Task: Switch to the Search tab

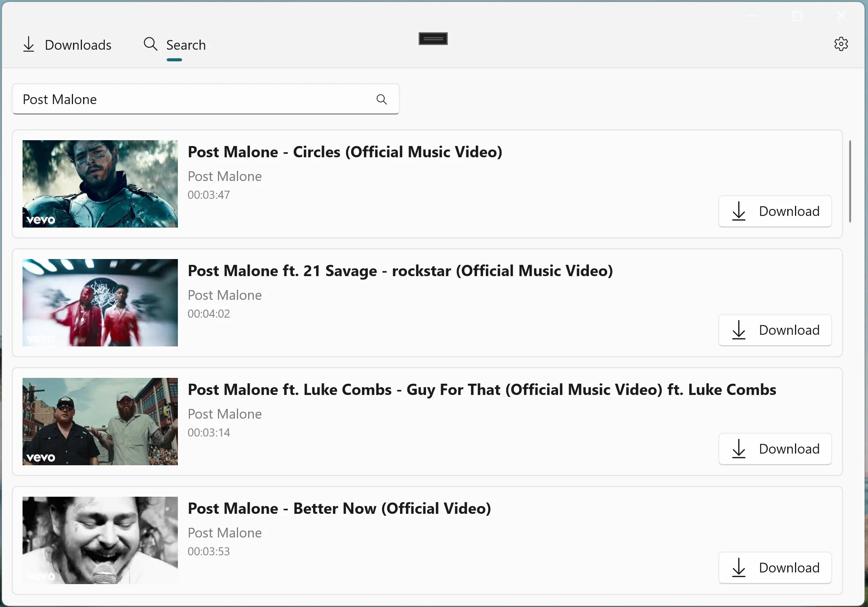Action: tap(174, 45)
